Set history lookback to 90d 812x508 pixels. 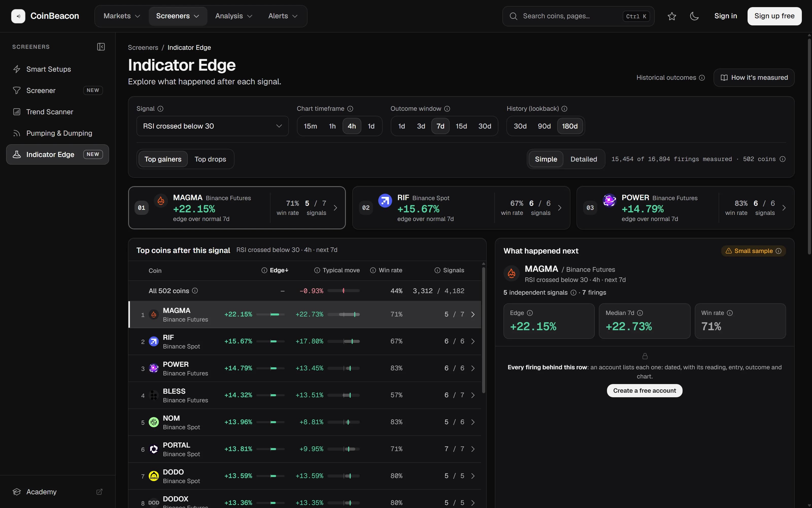pos(544,126)
